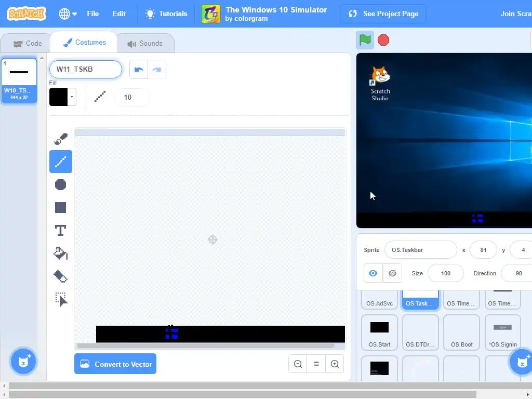Select the Rectangle tool
Viewport: 532px width, 399px height.
(61, 207)
